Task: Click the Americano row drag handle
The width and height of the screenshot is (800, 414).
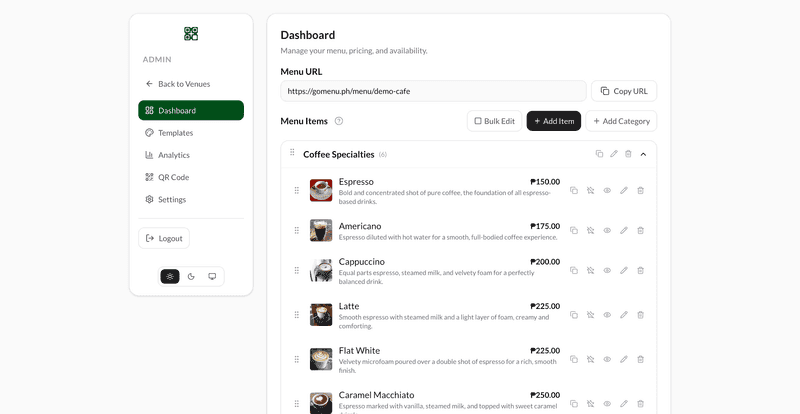Action: [x=296, y=230]
